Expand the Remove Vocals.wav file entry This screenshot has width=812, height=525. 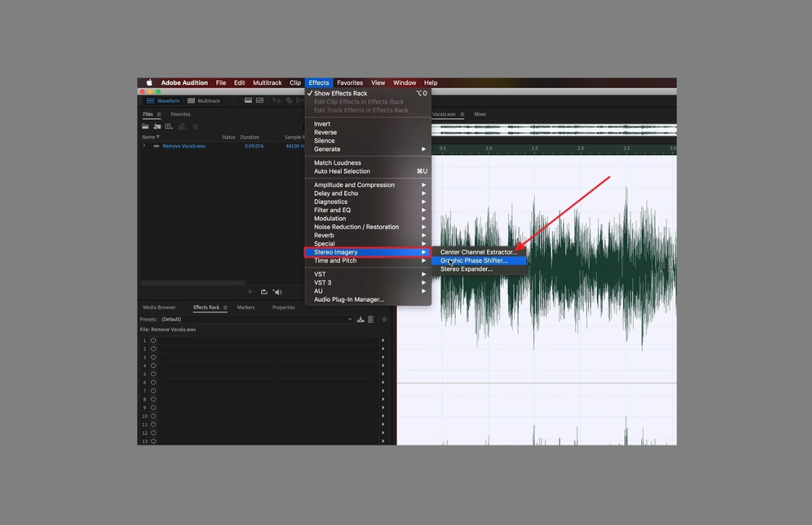143,146
